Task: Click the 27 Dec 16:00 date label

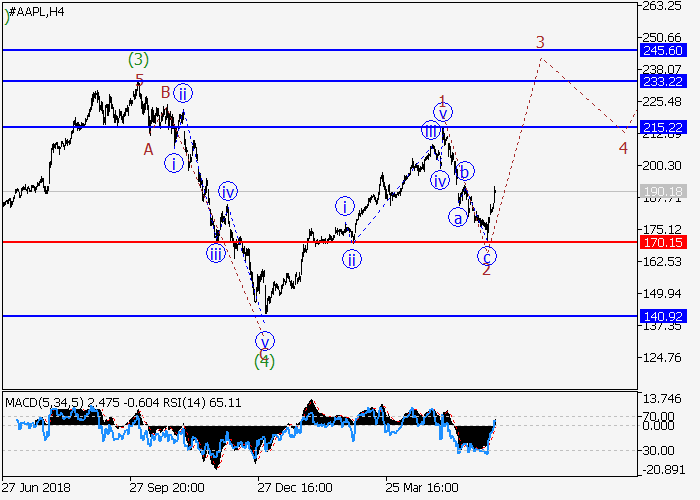Action: [294, 488]
